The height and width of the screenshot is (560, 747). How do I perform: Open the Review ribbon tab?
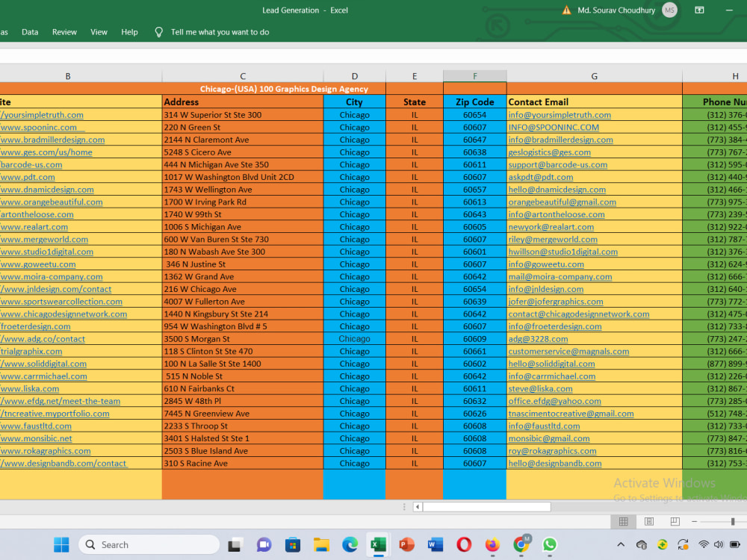click(x=64, y=32)
